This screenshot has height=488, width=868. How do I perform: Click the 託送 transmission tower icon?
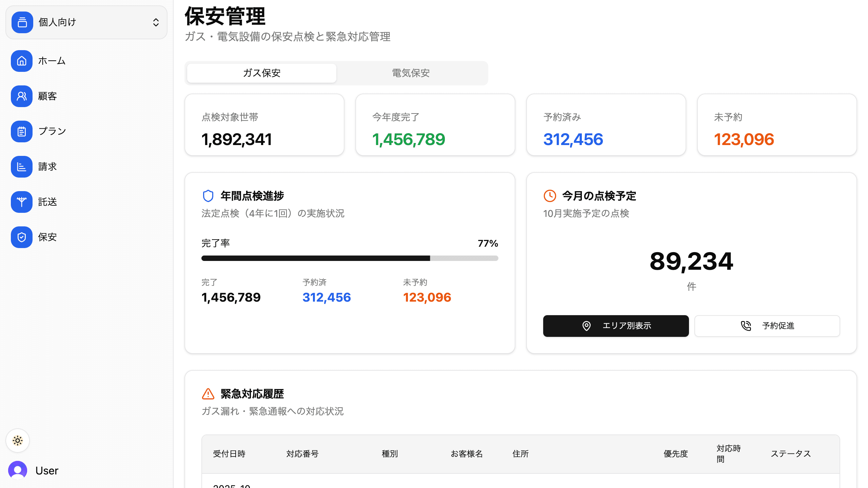(22, 202)
